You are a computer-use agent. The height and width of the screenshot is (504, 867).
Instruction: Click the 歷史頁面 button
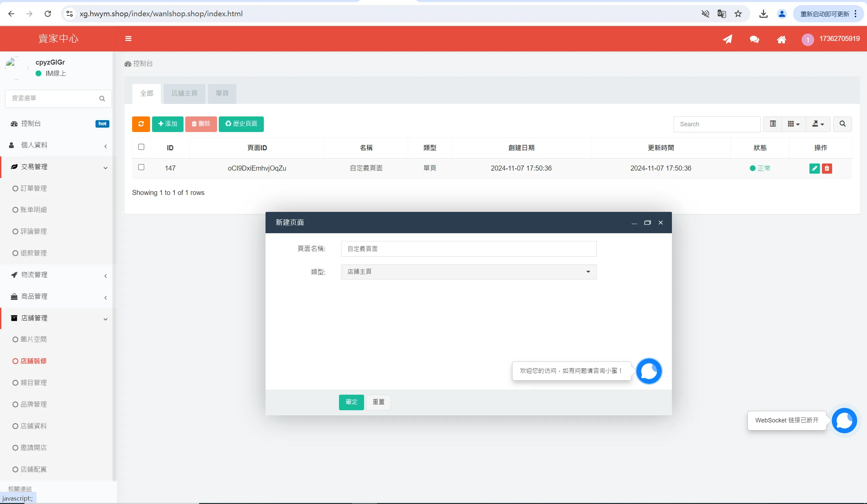pos(241,124)
